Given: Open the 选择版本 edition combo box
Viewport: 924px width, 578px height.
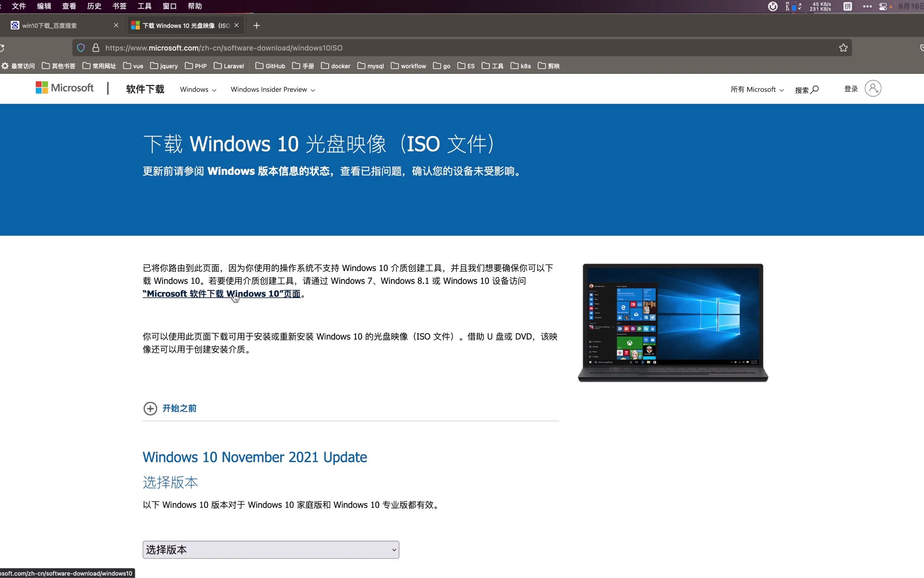Looking at the screenshot, I should tap(271, 550).
